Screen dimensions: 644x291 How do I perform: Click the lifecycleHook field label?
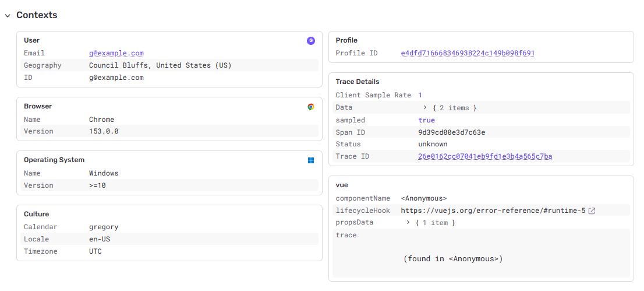coord(363,211)
